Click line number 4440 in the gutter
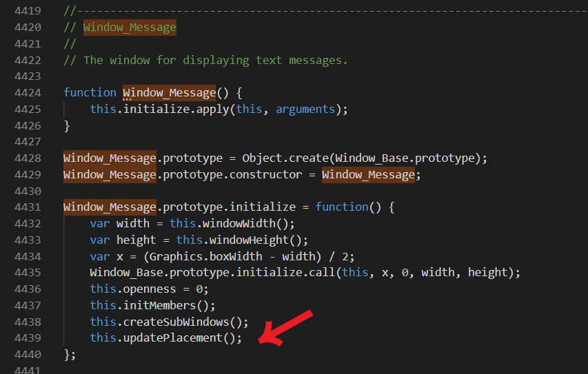Viewport: 588px width, 374px height. (28, 355)
